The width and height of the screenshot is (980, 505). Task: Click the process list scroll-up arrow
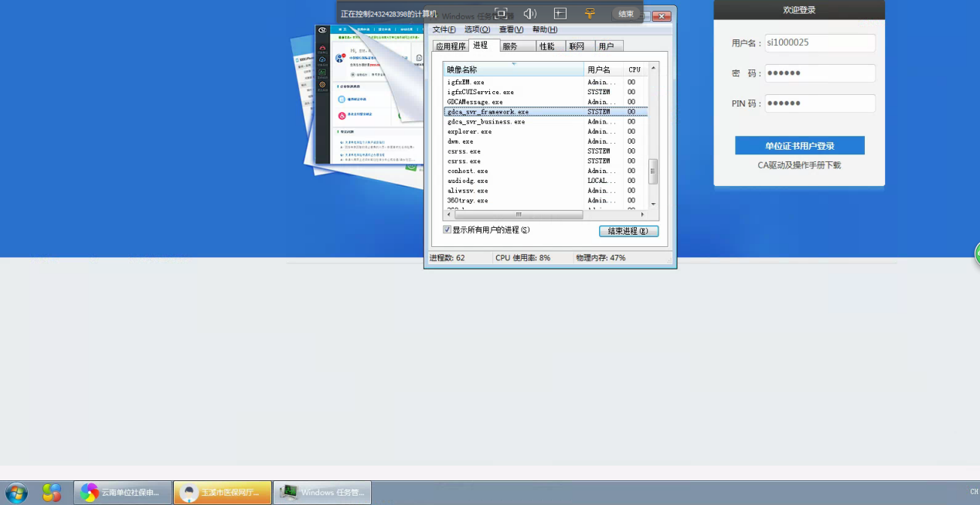coord(653,69)
